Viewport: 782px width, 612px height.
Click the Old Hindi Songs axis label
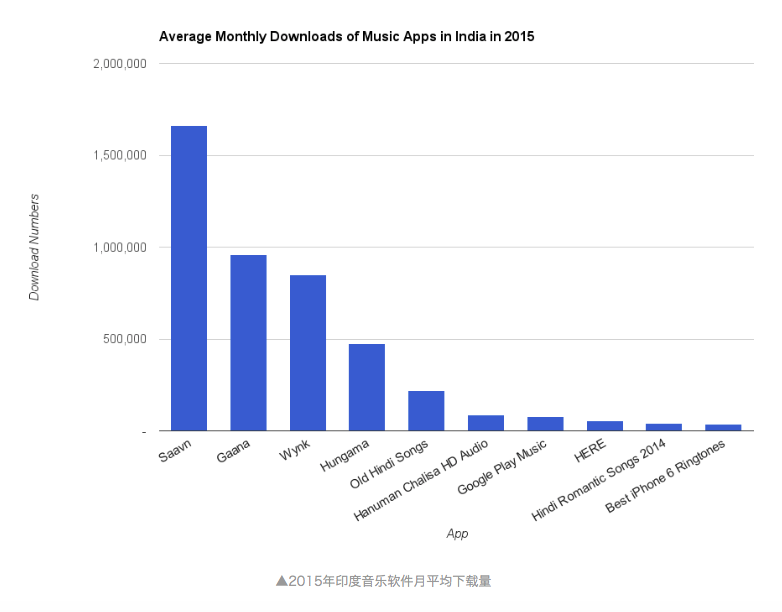click(x=389, y=464)
